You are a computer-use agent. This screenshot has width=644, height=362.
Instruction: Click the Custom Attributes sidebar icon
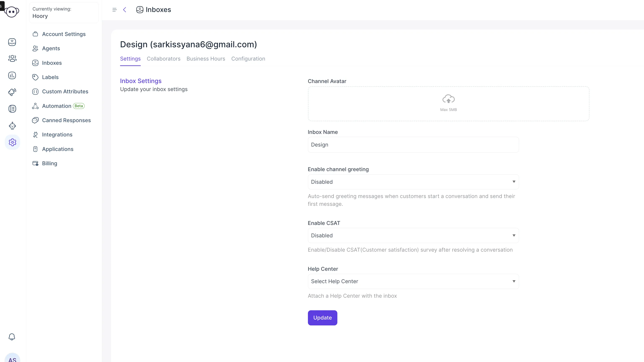point(35,91)
